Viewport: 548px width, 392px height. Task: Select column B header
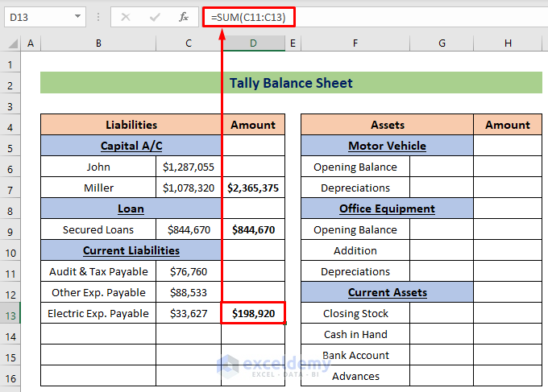point(98,43)
